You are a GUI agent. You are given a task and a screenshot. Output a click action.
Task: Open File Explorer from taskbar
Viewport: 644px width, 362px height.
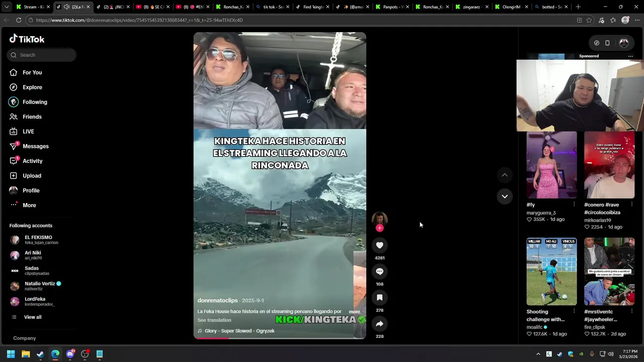(x=26, y=354)
